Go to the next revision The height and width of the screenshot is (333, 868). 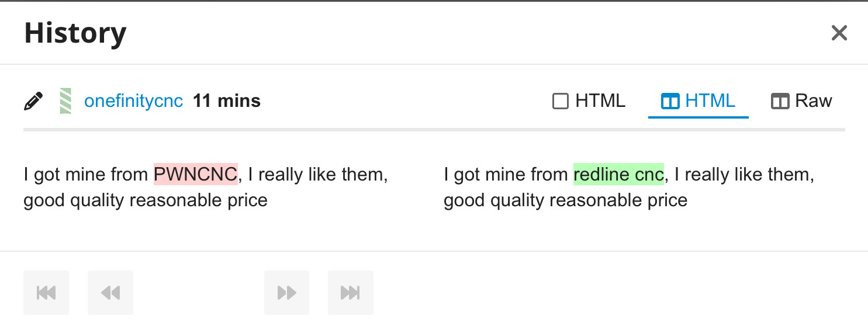[x=286, y=293]
